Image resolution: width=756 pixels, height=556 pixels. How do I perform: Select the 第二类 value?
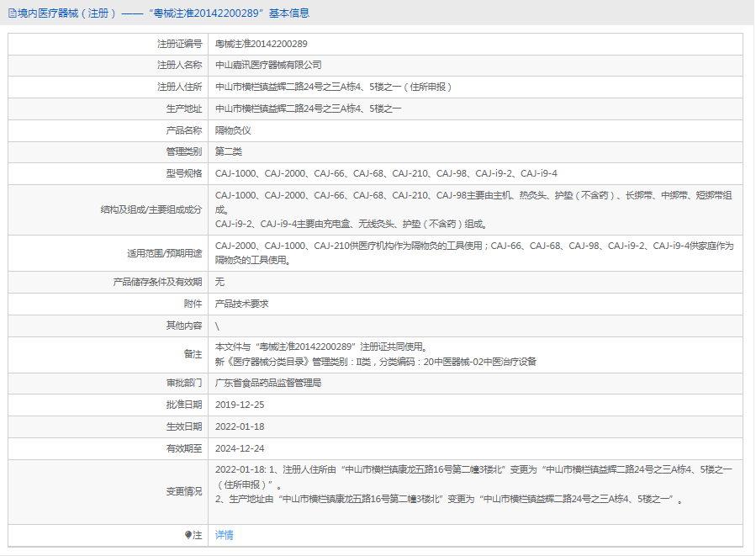tap(229, 152)
